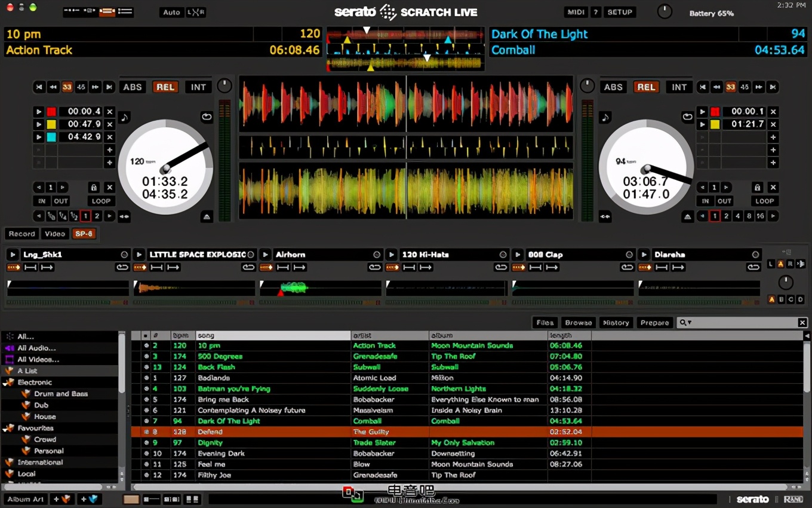Click the SP-6 master volume knob
Viewport: 812px width, 508px height.
[785, 281]
